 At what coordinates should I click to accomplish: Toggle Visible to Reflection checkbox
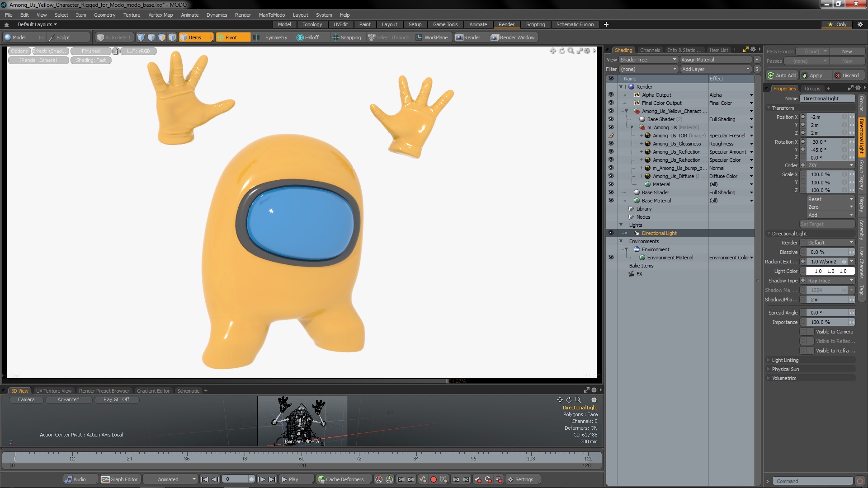click(807, 341)
